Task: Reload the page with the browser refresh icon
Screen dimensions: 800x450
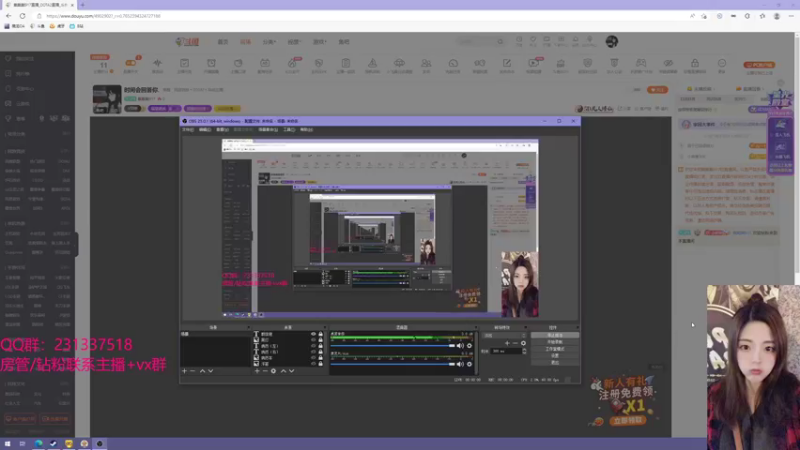Action: [22, 16]
